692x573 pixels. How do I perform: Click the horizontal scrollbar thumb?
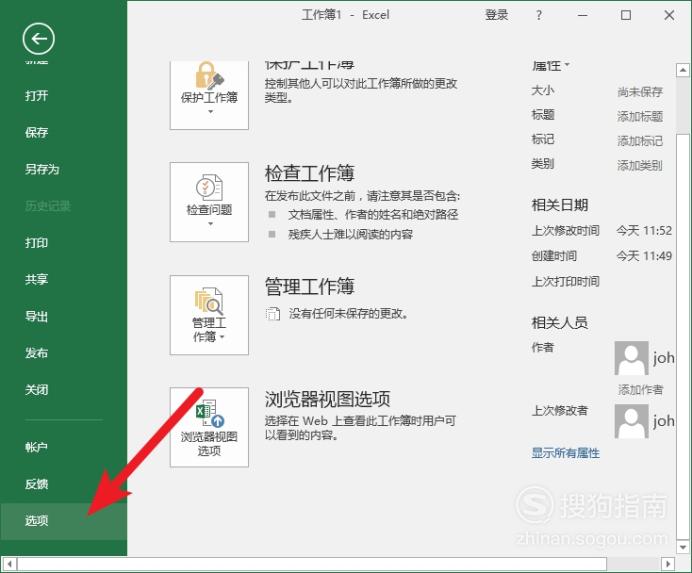coord(312,564)
